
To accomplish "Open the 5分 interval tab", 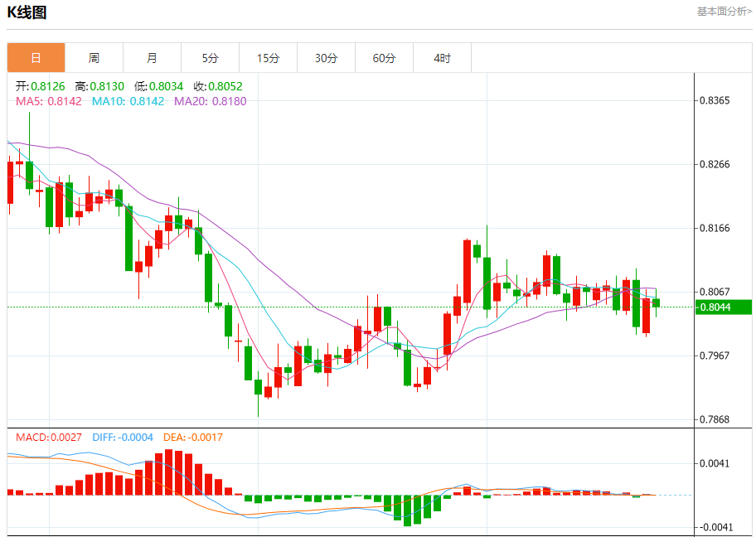I will [x=211, y=58].
